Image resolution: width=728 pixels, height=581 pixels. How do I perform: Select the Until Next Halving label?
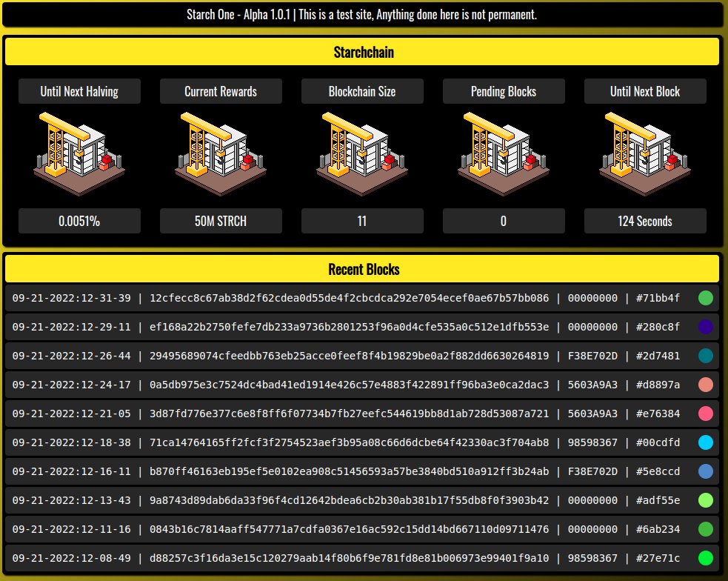pyautogui.click(x=79, y=91)
